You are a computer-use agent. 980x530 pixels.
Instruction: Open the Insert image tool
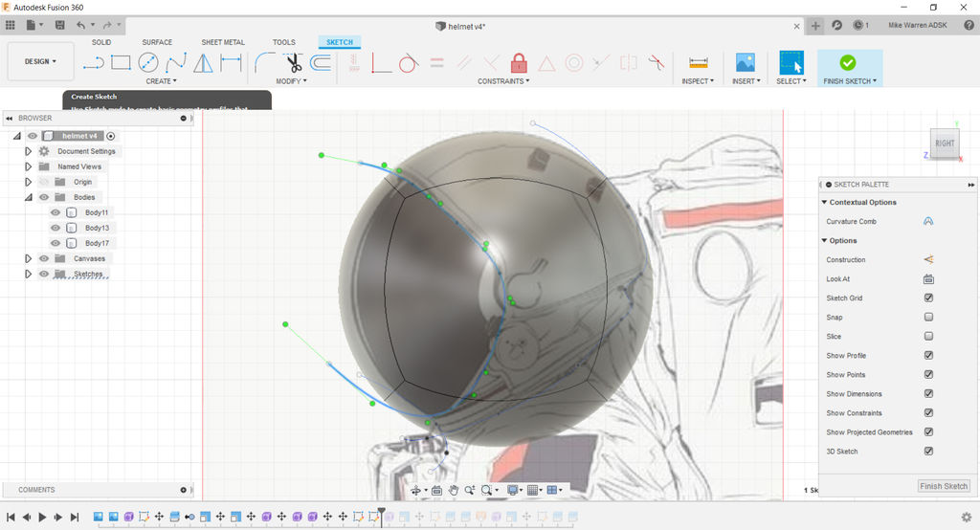coord(745,63)
